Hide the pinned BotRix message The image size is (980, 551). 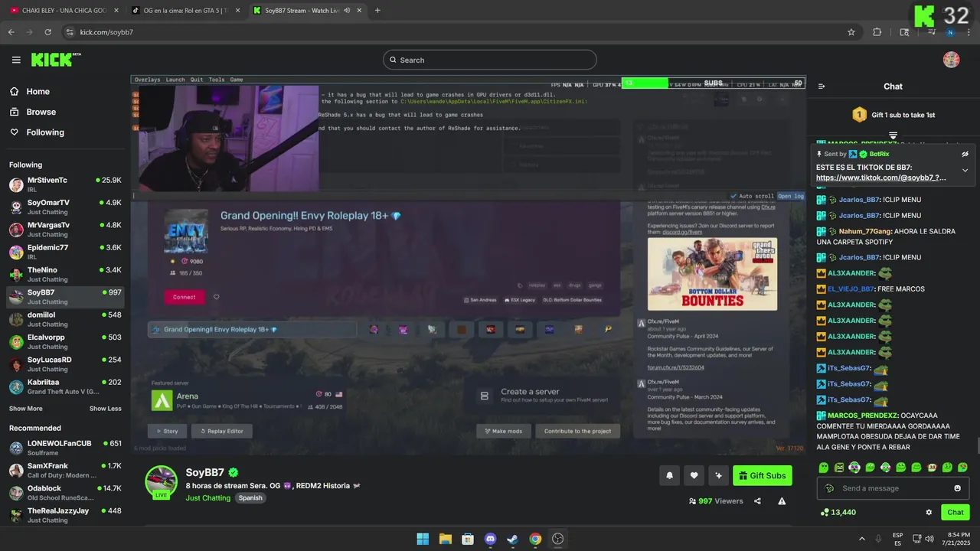click(x=965, y=154)
